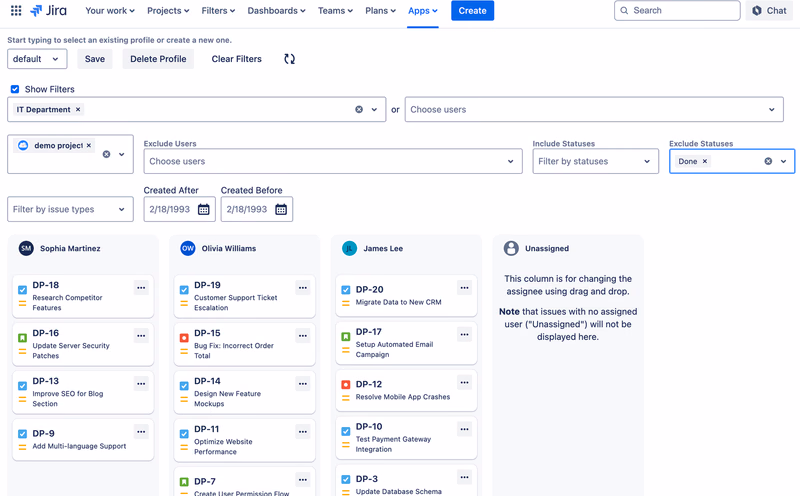Viewport: 800px width, 496px height.
Task: Open more actions menu for DP-17
Action: 464,335
